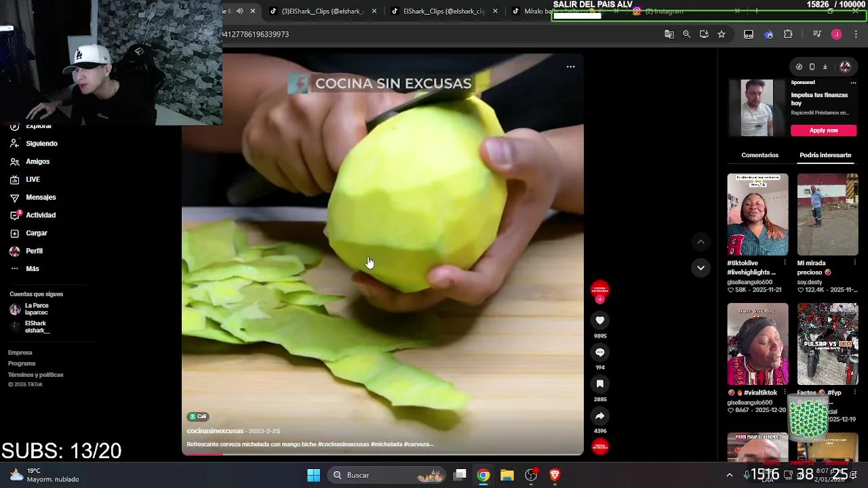Image resolution: width=868 pixels, height=488 pixels.
Task: Open Cargar upload in sidebar
Action: [28, 233]
